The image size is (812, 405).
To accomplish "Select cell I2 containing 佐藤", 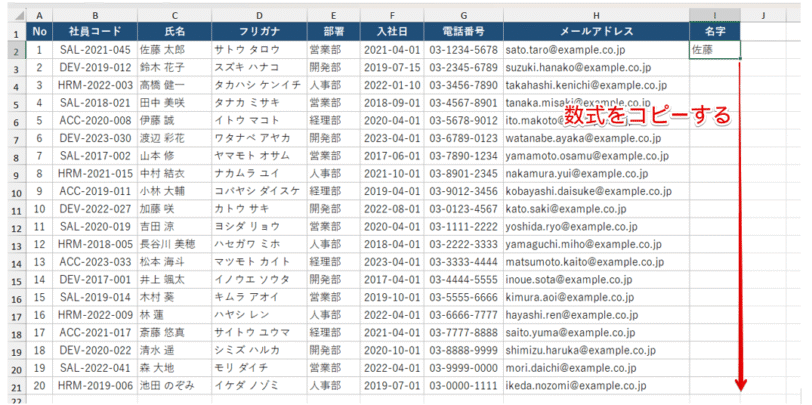I will [x=715, y=50].
